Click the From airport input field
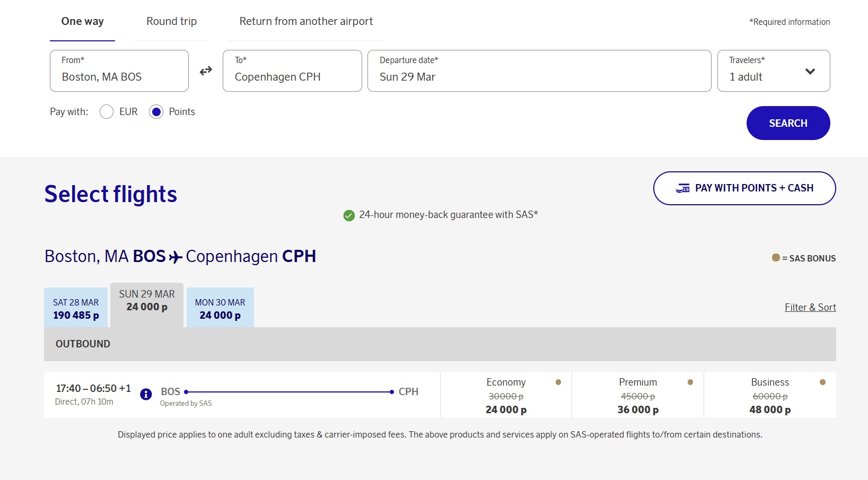868x480 pixels. pos(119,71)
